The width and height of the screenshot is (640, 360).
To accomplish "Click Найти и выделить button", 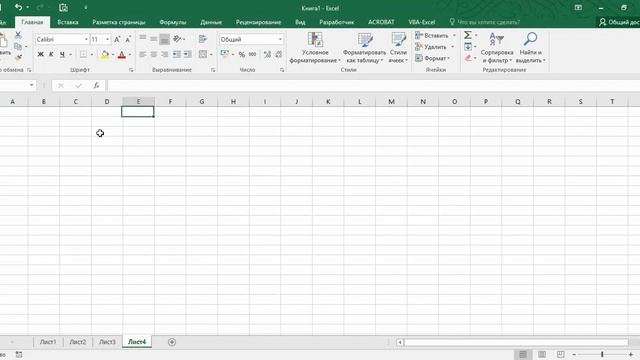I will [530, 48].
